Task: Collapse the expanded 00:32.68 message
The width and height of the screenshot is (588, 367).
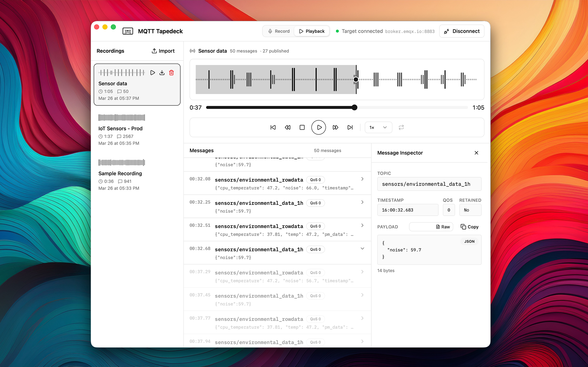Action: (x=362, y=248)
